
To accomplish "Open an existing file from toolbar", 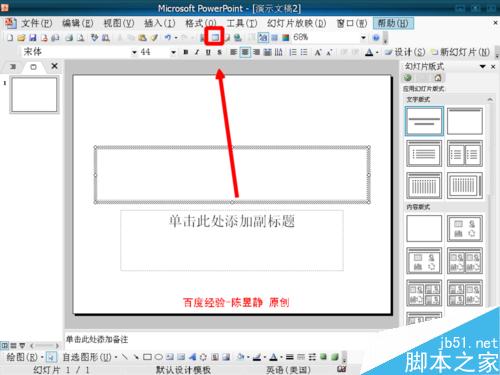I will (x=21, y=38).
